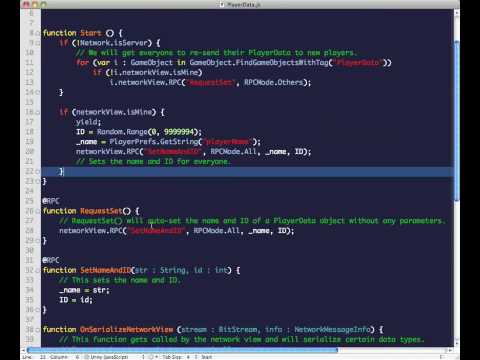Open the gear bundle menu in status bar
480x360 pixels.
[152, 357]
